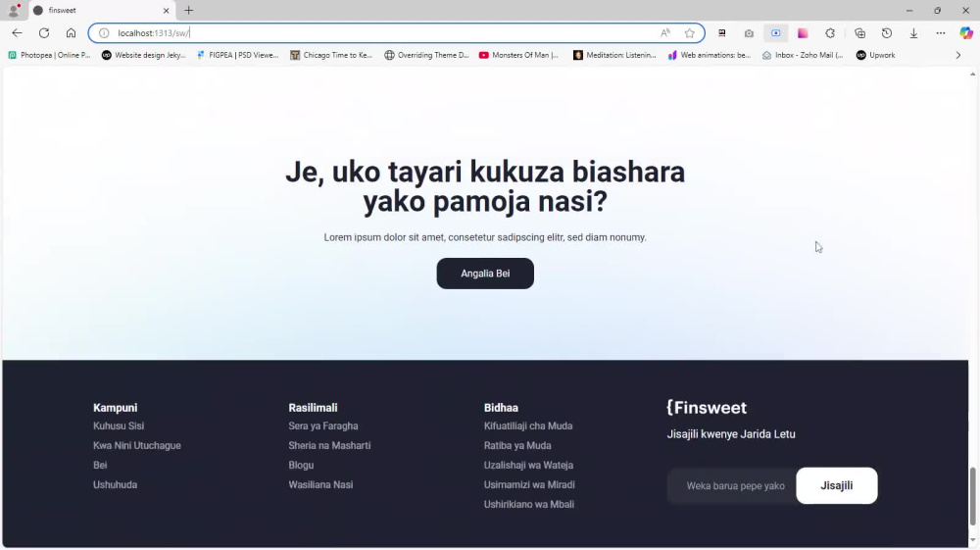
Task: Open the Kuhusu Sisi footer link
Action: pos(119,425)
